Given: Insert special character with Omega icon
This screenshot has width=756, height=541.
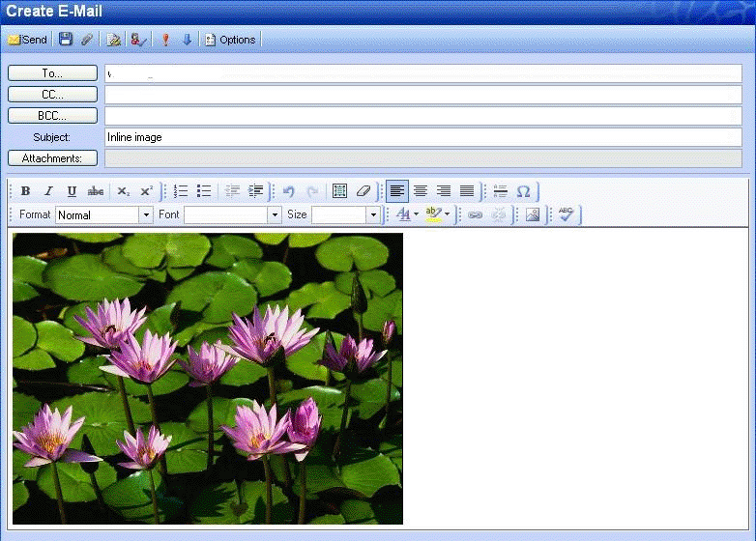Looking at the screenshot, I should pos(523,191).
